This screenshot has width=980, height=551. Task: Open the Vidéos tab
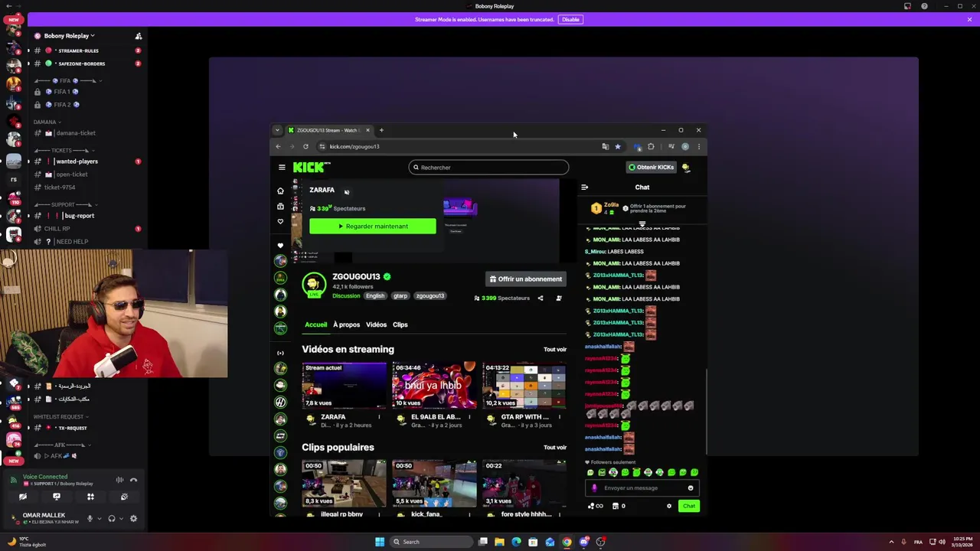[x=376, y=324]
